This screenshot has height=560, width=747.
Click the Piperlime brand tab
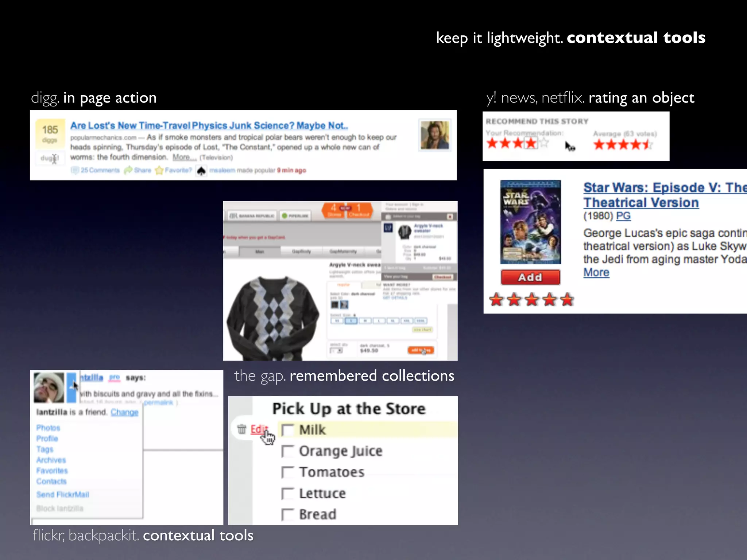click(x=295, y=216)
